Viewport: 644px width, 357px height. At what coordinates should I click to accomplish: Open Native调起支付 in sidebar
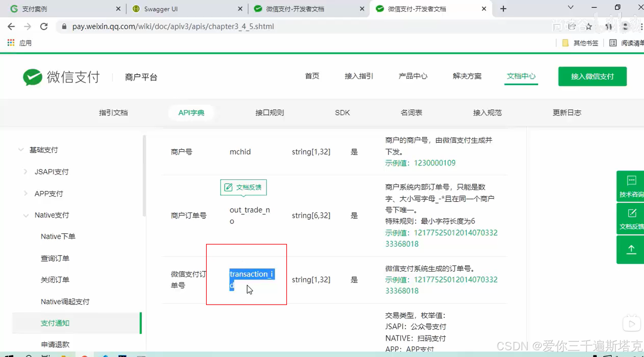tap(65, 302)
